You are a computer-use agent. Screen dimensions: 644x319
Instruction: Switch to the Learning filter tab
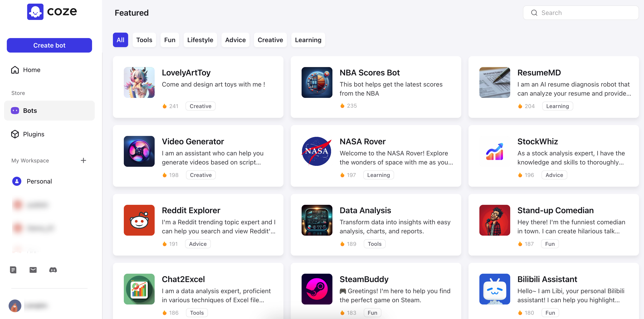tap(308, 40)
